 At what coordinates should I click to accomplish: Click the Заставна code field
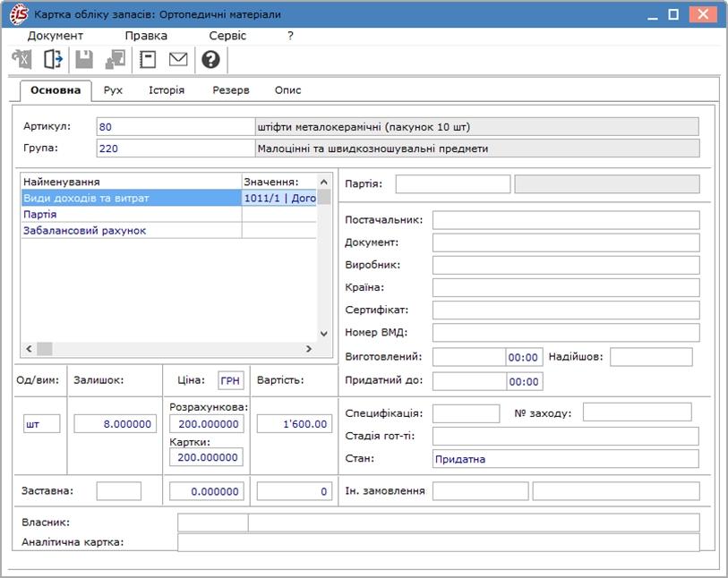pyautogui.click(x=119, y=491)
